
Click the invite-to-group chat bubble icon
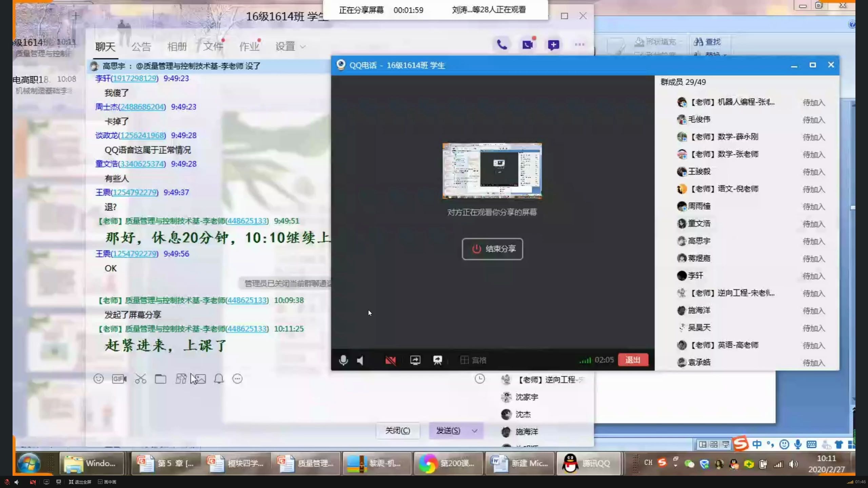pyautogui.click(x=553, y=45)
